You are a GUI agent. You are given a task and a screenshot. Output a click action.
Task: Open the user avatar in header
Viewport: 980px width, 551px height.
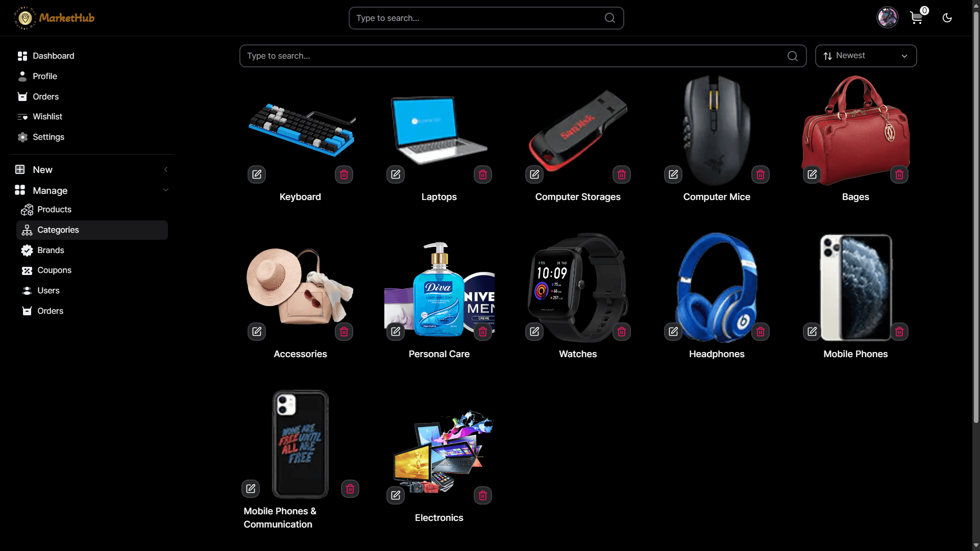888,18
